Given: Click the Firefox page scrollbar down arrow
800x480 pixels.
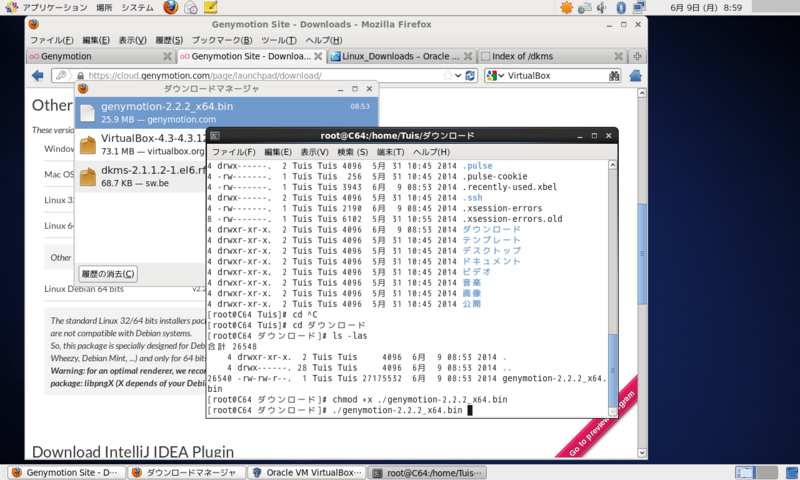Looking at the screenshot, I should [x=642, y=452].
